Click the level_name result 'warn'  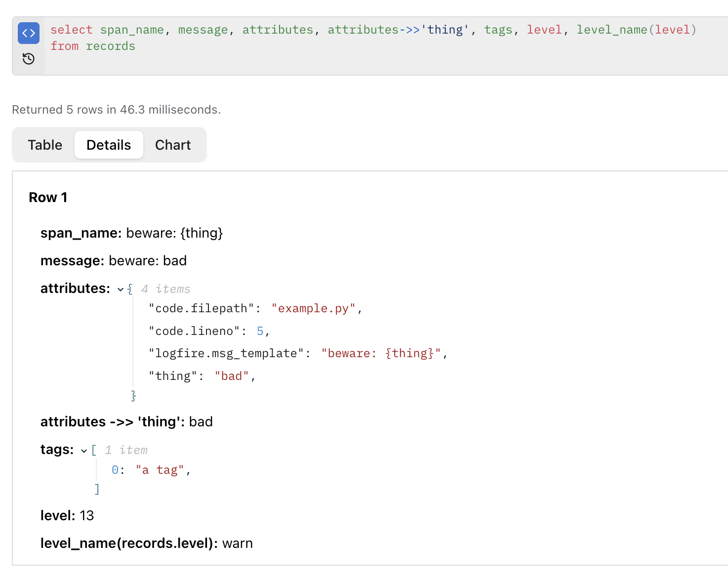pos(238,543)
